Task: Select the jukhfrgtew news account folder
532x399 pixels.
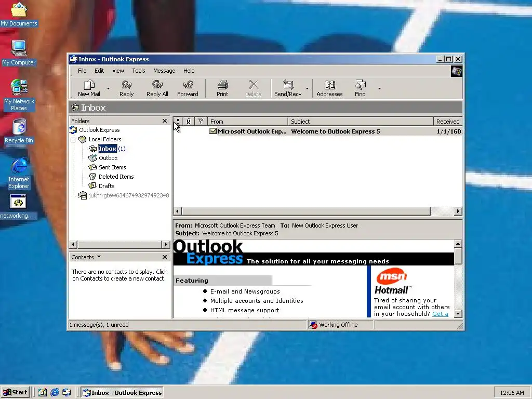Action: pos(129,195)
